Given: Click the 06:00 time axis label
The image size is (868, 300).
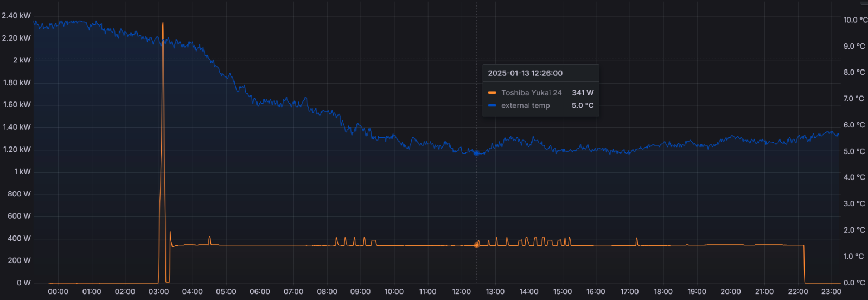Looking at the screenshot, I should pos(260,292).
